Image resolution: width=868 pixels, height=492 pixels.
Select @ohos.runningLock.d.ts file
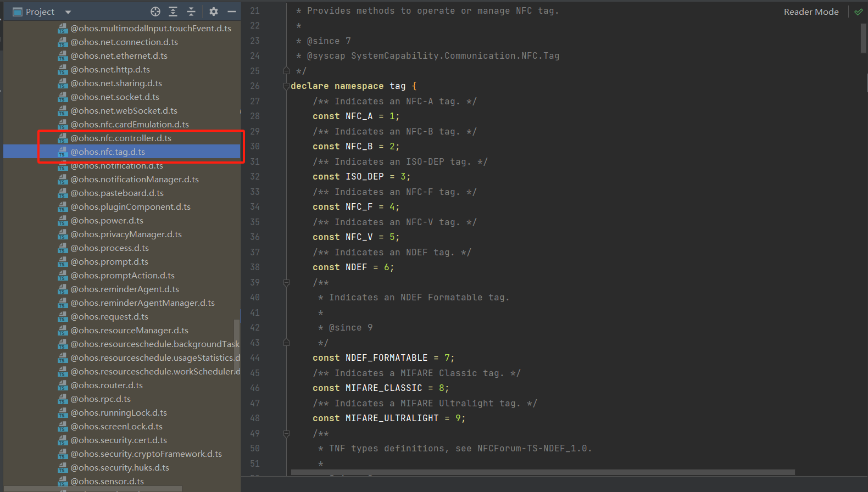[x=119, y=412]
